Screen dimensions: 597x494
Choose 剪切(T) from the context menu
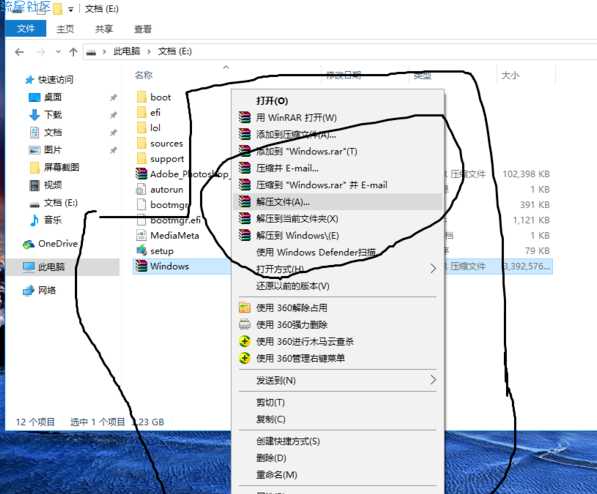click(337, 402)
